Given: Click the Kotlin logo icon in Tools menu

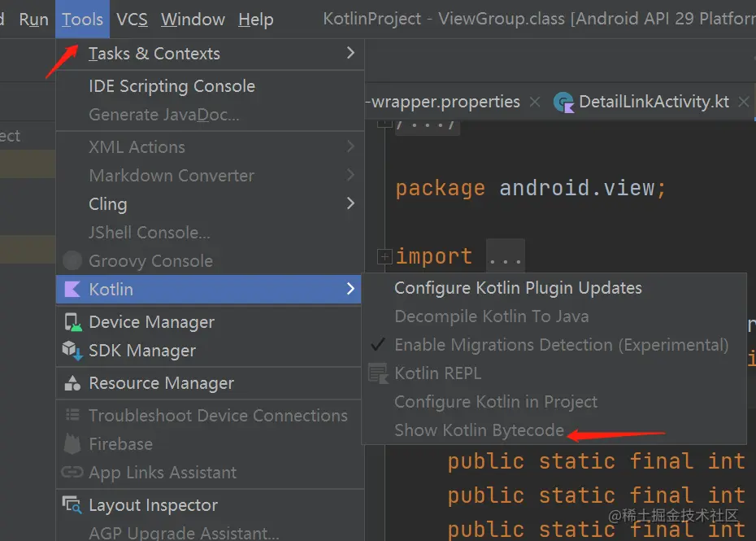Looking at the screenshot, I should [x=72, y=289].
